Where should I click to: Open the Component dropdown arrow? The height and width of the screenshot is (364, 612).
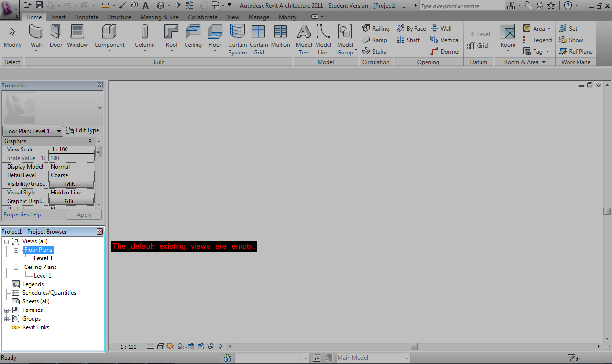pyautogui.click(x=109, y=51)
